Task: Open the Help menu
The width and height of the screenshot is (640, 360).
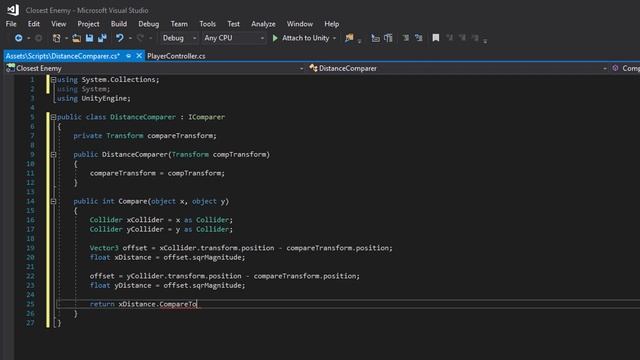Action: 331,24
